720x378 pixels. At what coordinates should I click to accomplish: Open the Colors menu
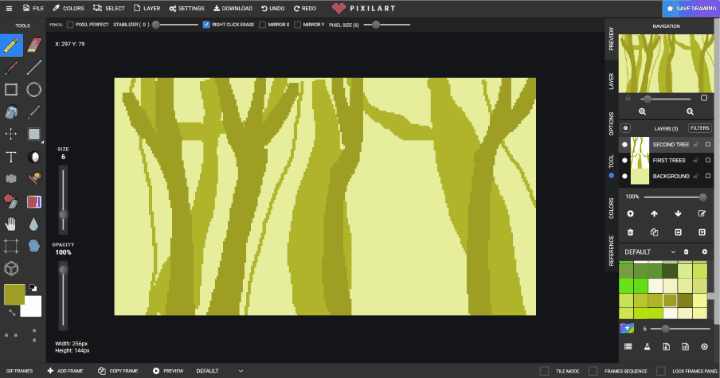(x=68, y=8)
